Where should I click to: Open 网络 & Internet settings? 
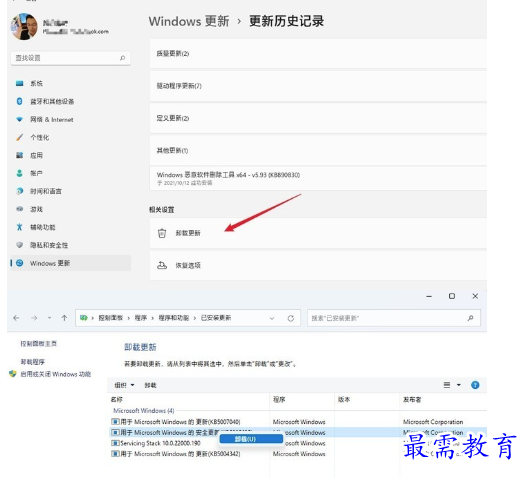point(52,120)
